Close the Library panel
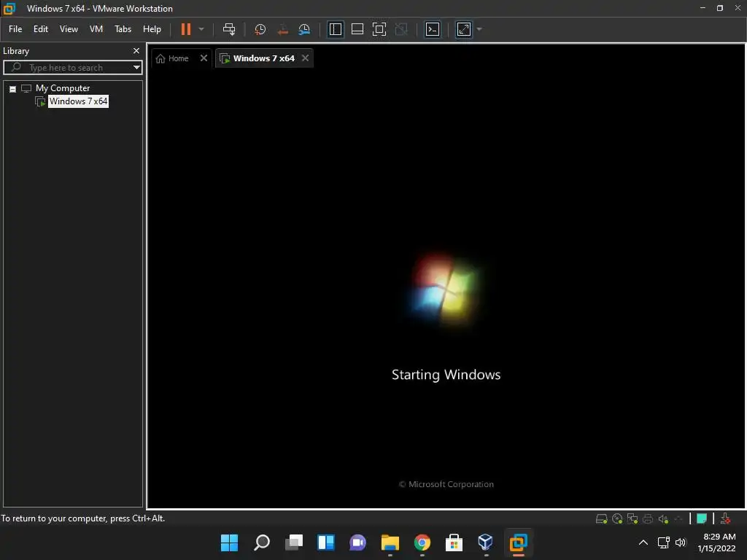This screenshot has height=560, width=747. coord(136,50)
